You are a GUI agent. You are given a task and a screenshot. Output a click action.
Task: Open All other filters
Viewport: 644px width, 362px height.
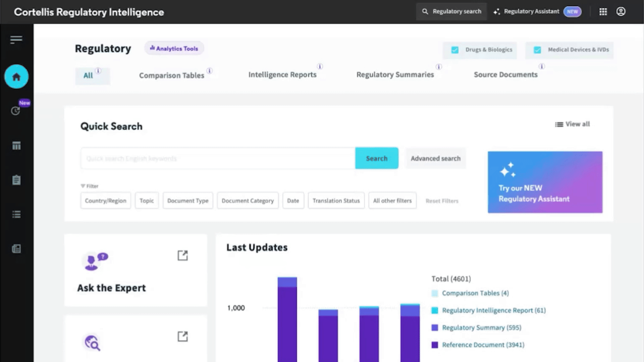pyautogui.click(x=392, y=200)
